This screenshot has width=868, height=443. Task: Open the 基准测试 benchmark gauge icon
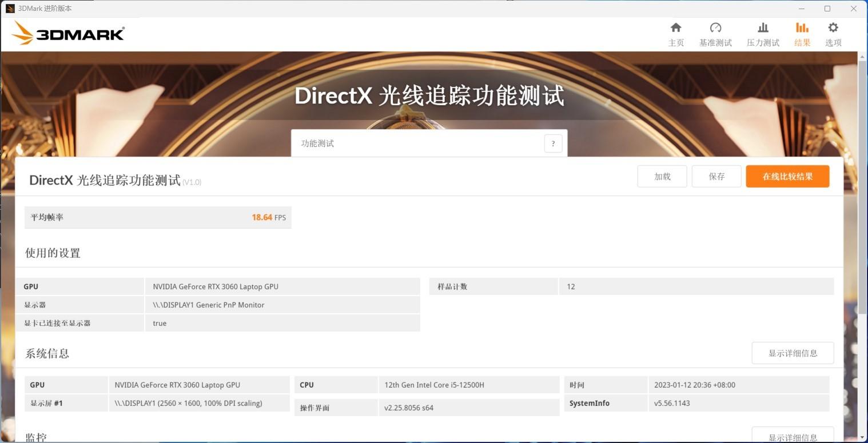click(x=715, y=28)
